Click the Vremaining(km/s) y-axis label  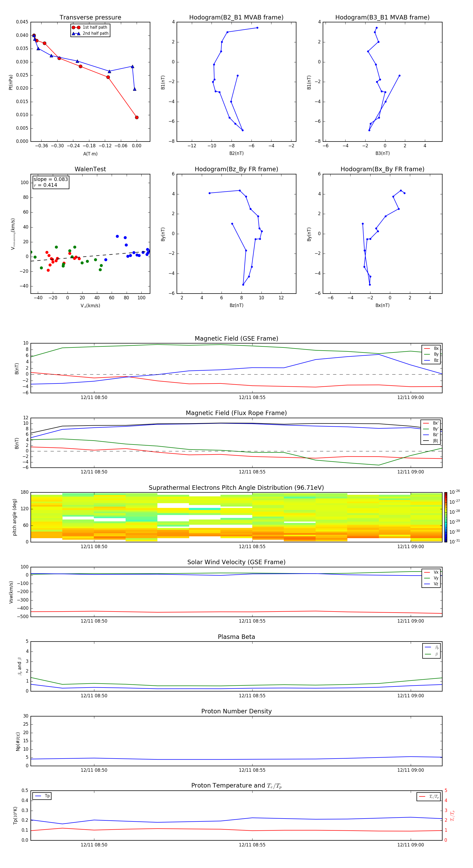pos(13,234)
